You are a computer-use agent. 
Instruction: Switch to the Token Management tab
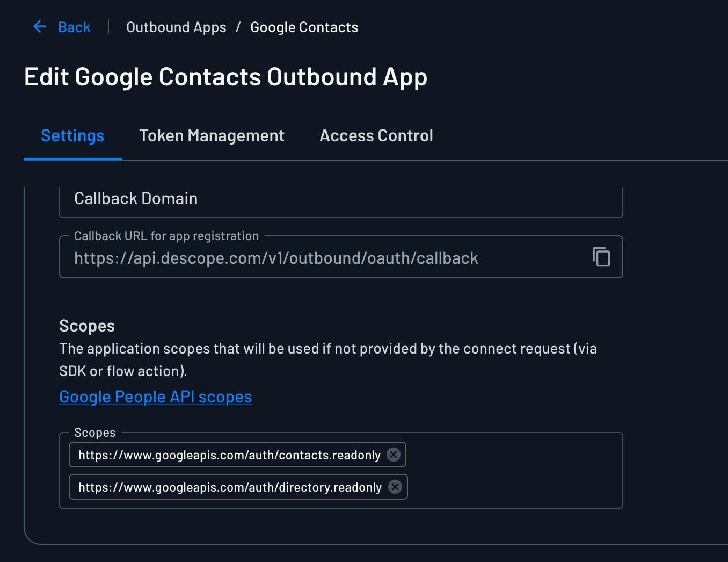[212, 136]
